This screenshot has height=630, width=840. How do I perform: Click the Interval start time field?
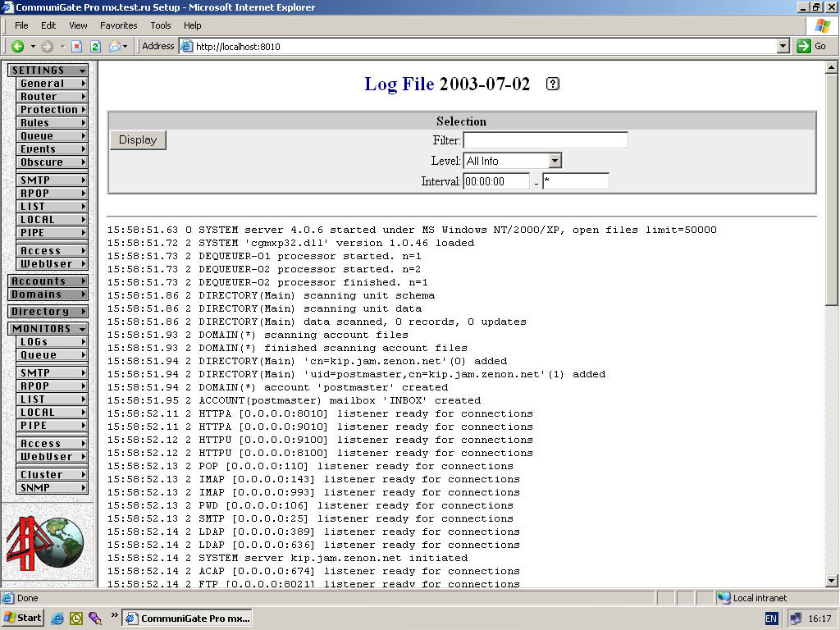pos(496,181)
